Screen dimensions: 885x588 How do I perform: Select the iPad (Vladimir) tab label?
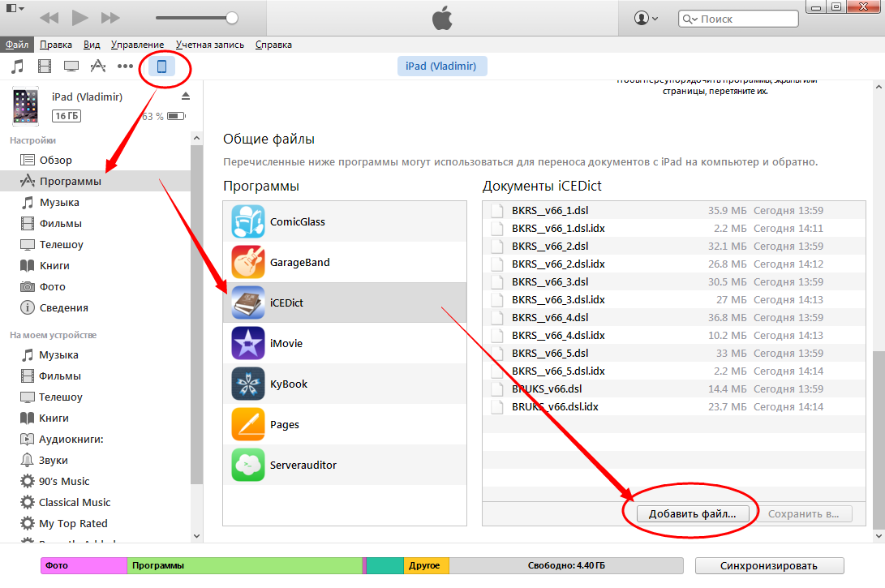tap(441, 66)
